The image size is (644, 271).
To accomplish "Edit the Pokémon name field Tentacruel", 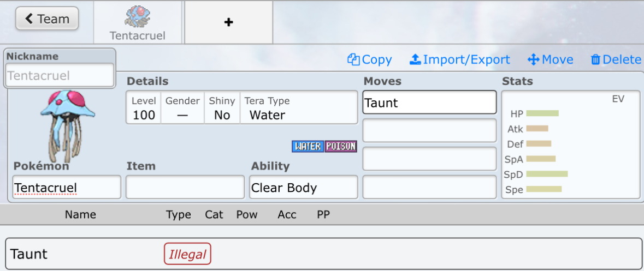I will tap(67, 188).
